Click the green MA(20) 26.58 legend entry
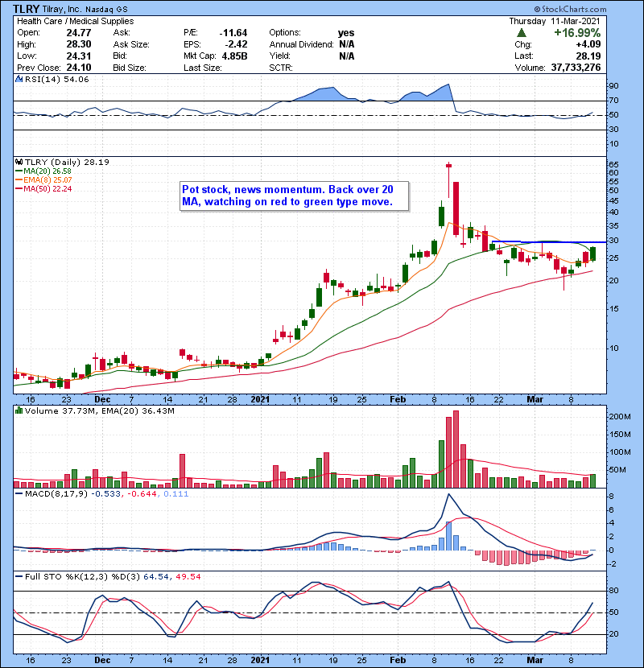 point(43,171)
